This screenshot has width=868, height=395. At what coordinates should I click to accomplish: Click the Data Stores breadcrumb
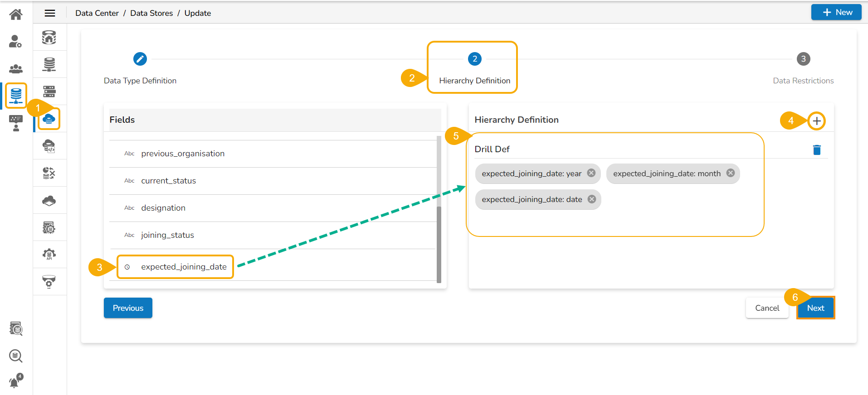point(151,13)
